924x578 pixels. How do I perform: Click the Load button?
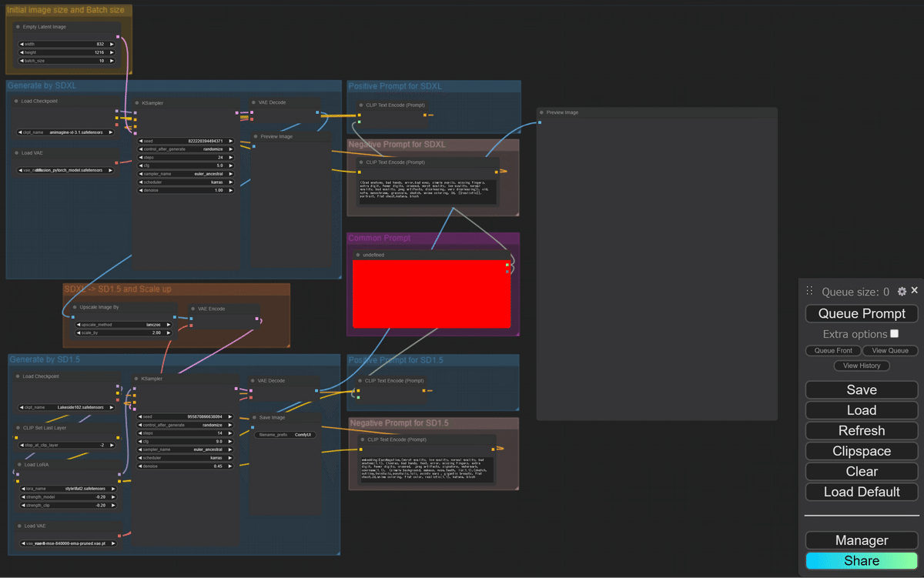coord(862,410)
